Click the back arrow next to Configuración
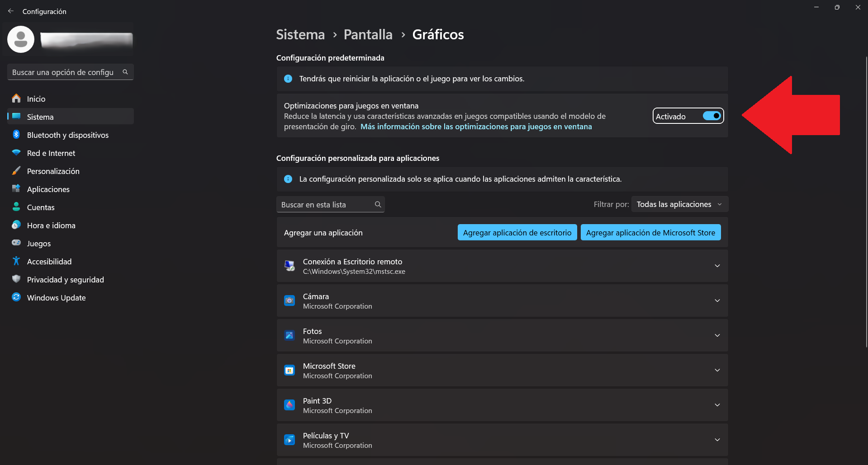Screen dimensions: 868x465 11,11
